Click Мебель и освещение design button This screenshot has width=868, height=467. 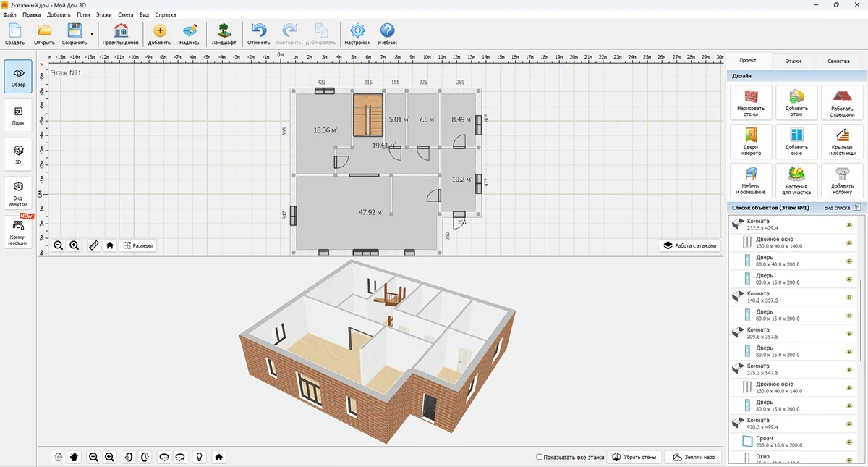pyautogui.click(x=751, y=180)
